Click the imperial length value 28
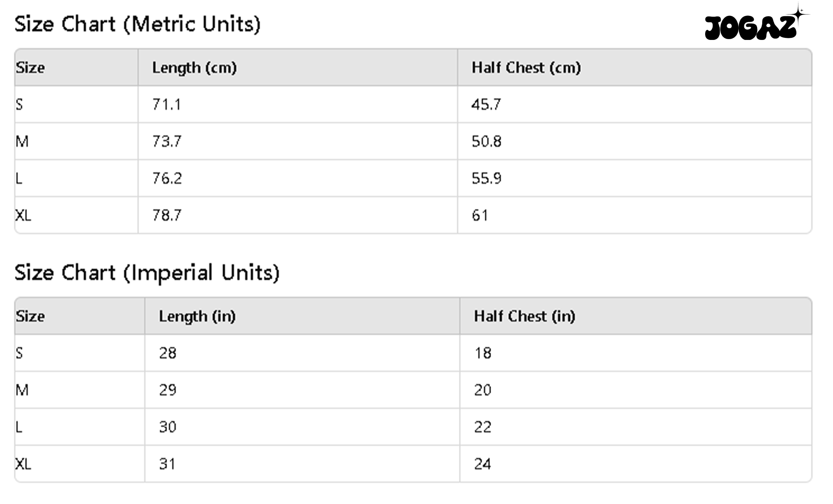The height and width of the screenshot is (504, 833). [x=167, y=353]
